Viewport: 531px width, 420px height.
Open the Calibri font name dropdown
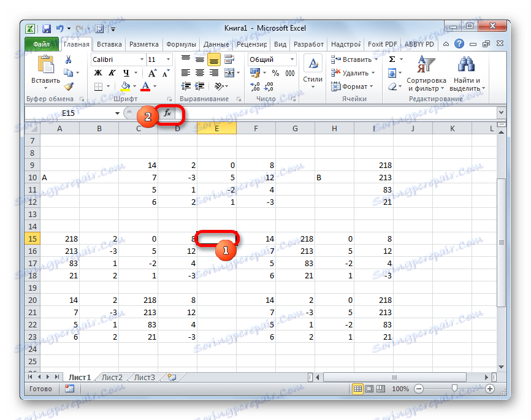click(x=142, y=59)
